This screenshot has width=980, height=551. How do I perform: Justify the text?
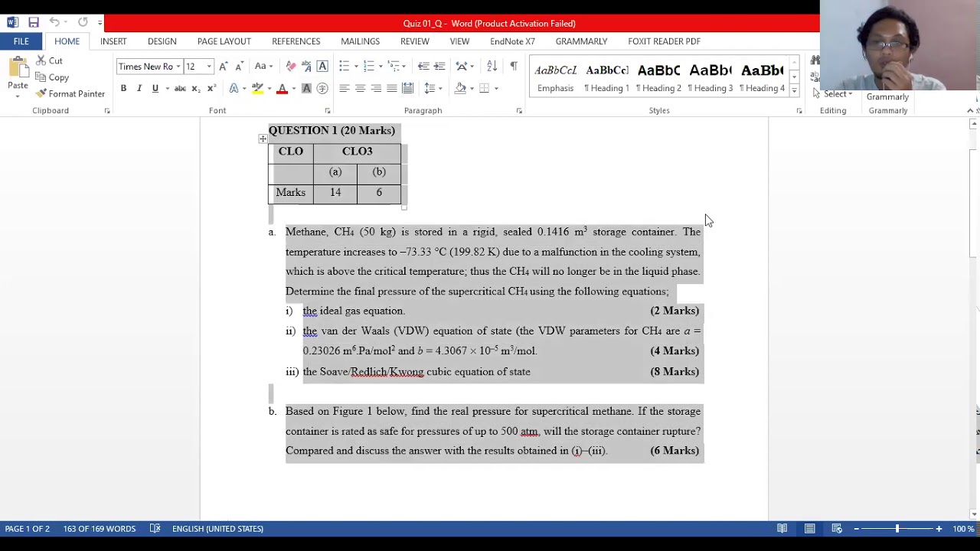(x=392, y=89)
